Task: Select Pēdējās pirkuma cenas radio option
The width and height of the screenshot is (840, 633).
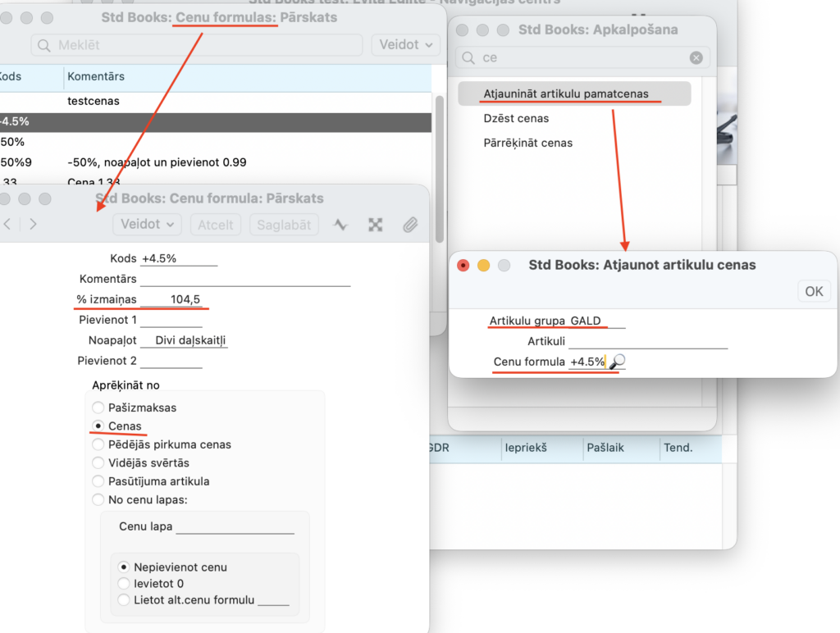Action: pyautogui.click(x=98, y=444)
